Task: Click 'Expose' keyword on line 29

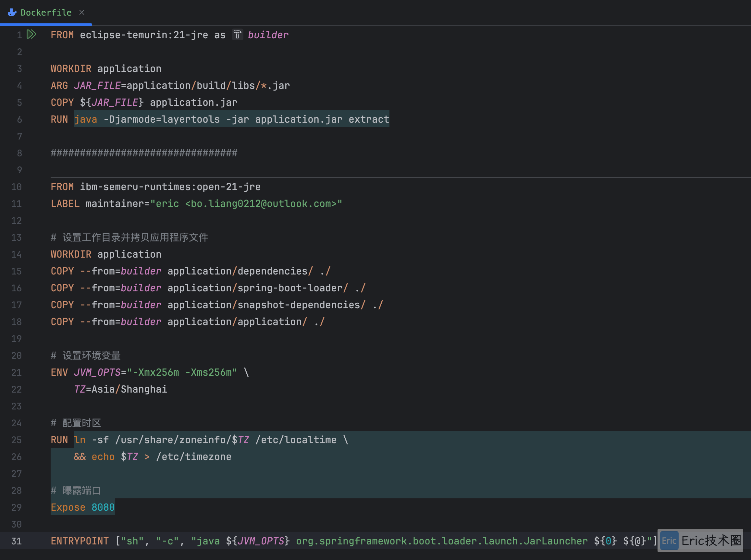Action: tap(68, 507)
